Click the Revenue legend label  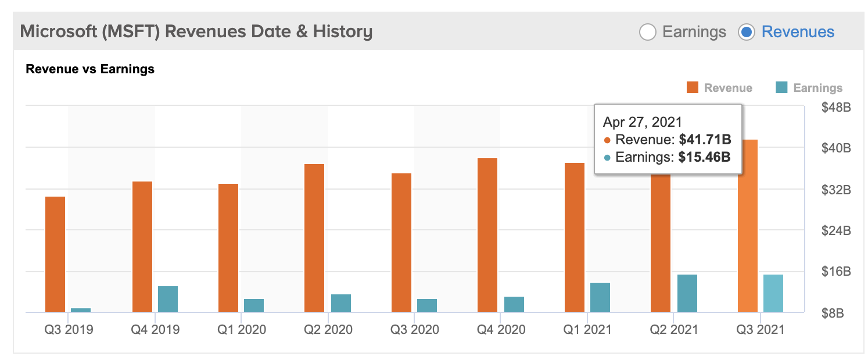tap(728, 88)
